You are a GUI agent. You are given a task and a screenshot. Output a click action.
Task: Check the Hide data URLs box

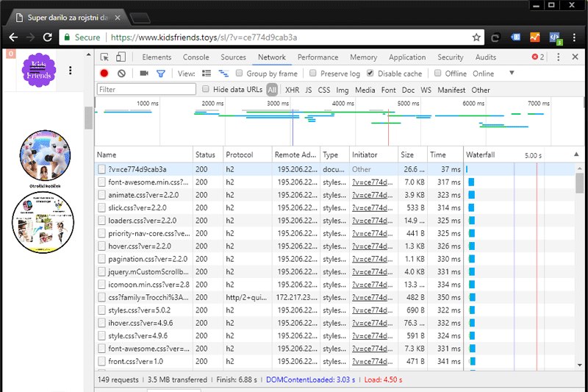tap(207, 90)
